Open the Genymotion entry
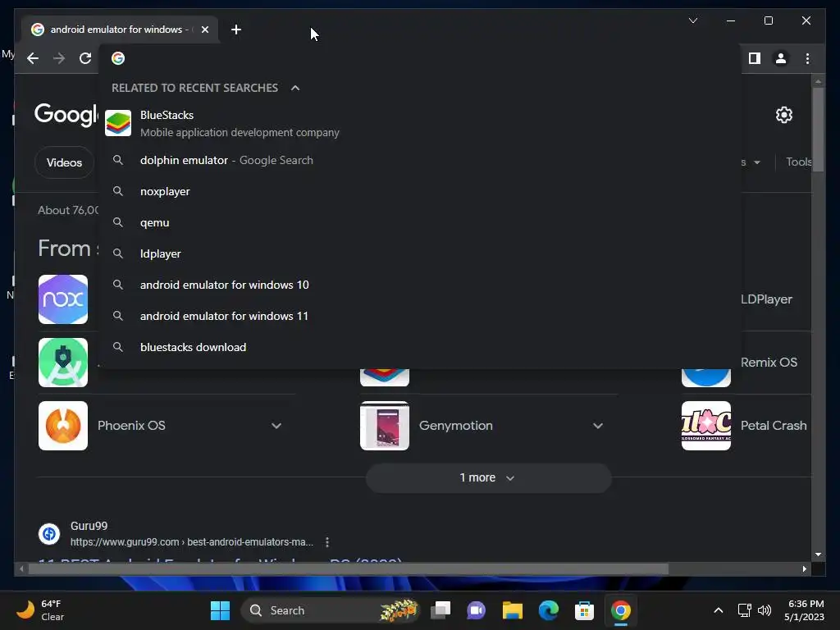 click(456, 426)
